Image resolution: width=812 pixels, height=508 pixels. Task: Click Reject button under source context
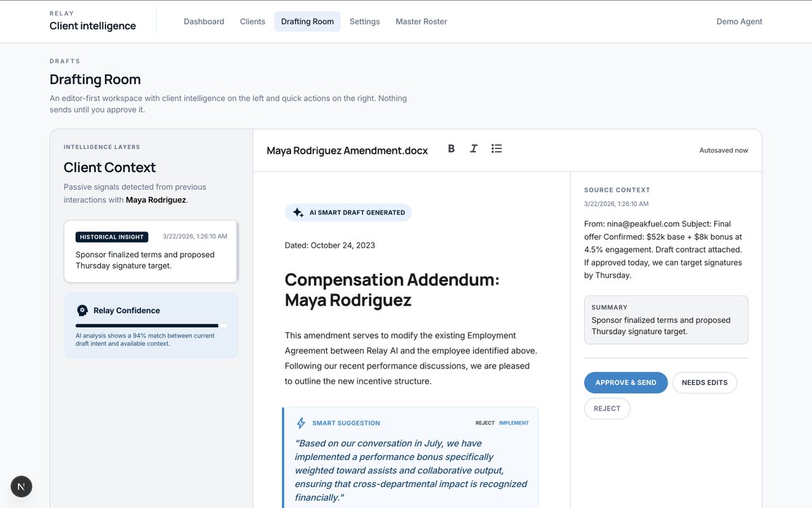(607, 408)
